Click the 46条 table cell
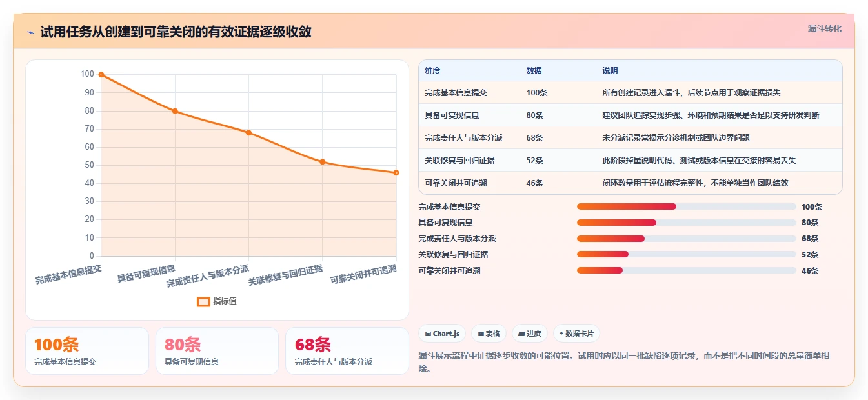Screen dimensions: 868x400 tap(534, 183)
